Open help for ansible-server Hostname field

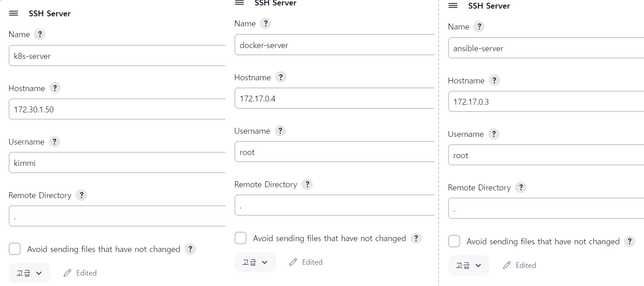point(494,81)
